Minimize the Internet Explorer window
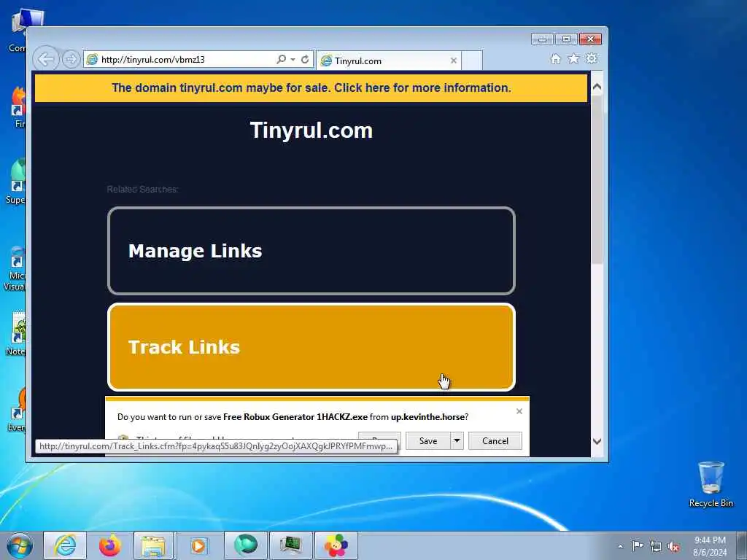Viewport: 747px width, 560px height. (x=542, y=39)
